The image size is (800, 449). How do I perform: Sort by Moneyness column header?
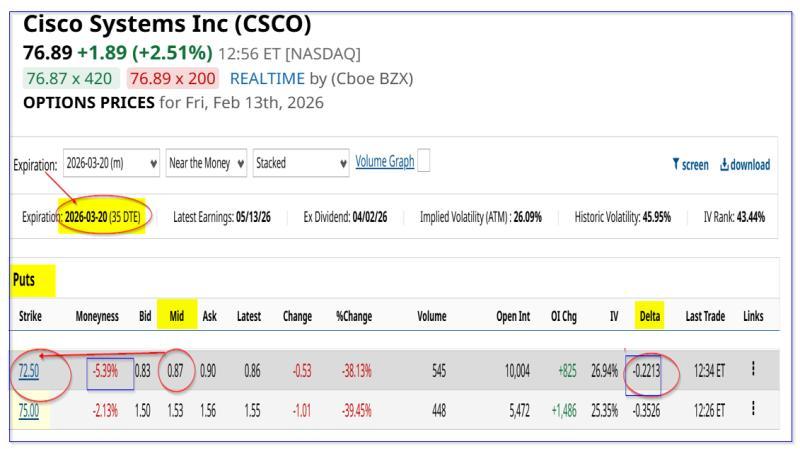(99, 316)
